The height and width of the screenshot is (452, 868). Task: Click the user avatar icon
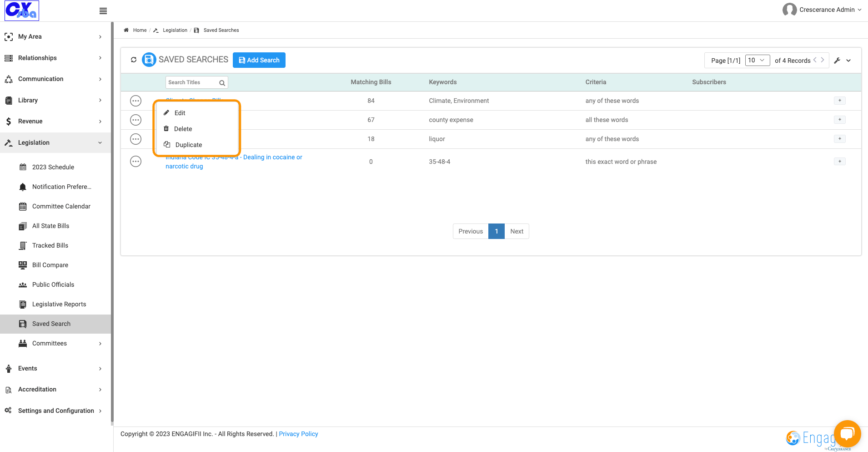(789, 10)
